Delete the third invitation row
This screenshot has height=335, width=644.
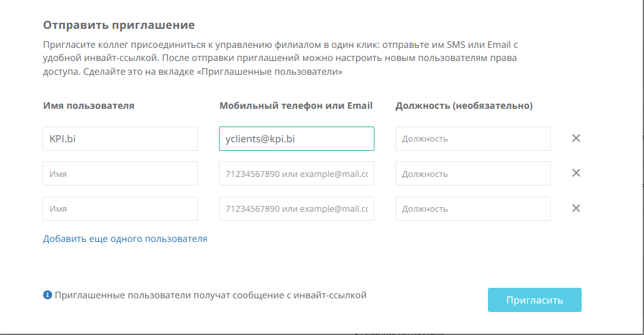576,208
